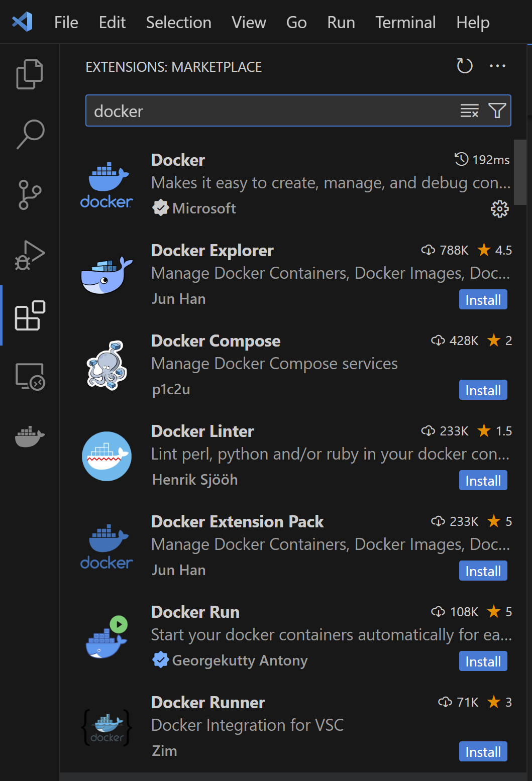This screenshot has width=532, height=781.
Task: Open the Selection menu
Action: (178, 23)
